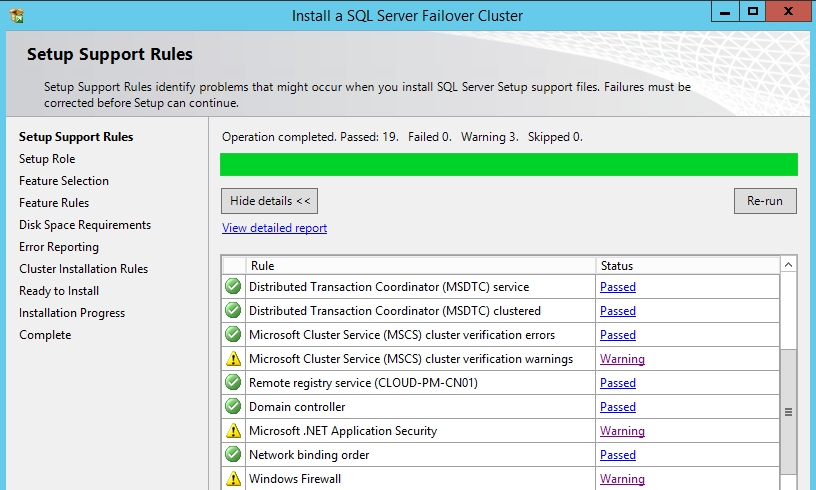Select Installation Progress step
Screen dimensions: 816x490
pos(72,313)
